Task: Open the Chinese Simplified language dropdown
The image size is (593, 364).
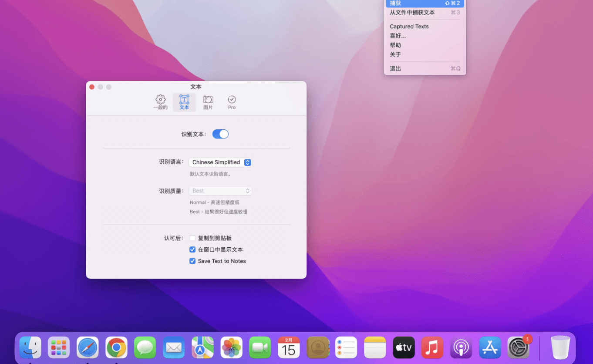Action: point(220,162)
